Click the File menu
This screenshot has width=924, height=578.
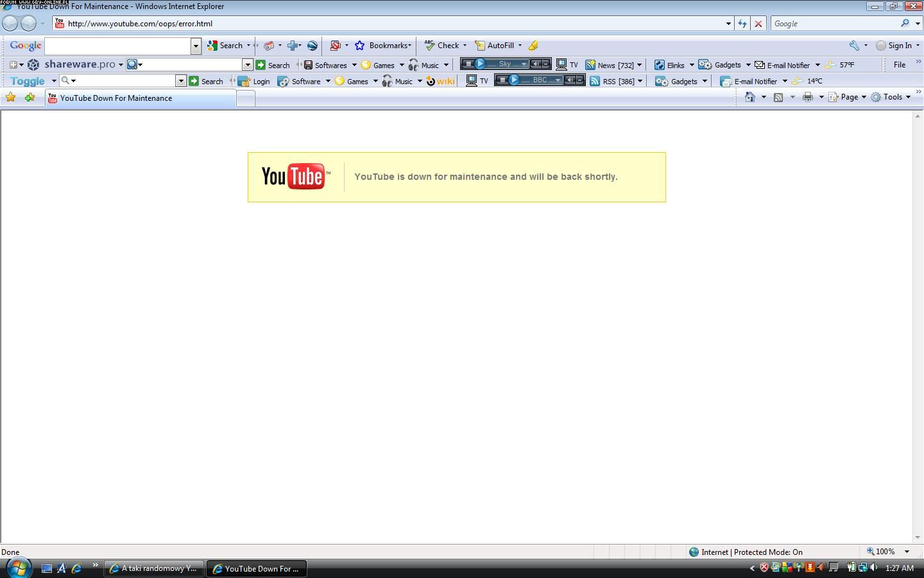[x=900, y=64]
